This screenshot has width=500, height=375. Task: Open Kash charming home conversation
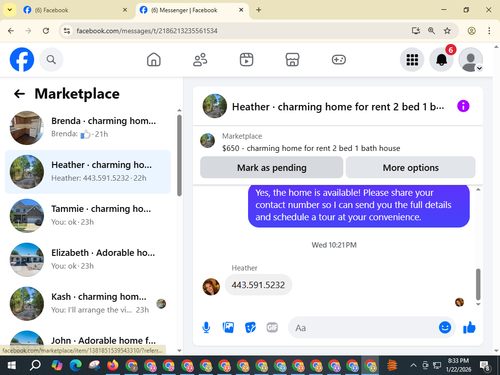(88, 304)
